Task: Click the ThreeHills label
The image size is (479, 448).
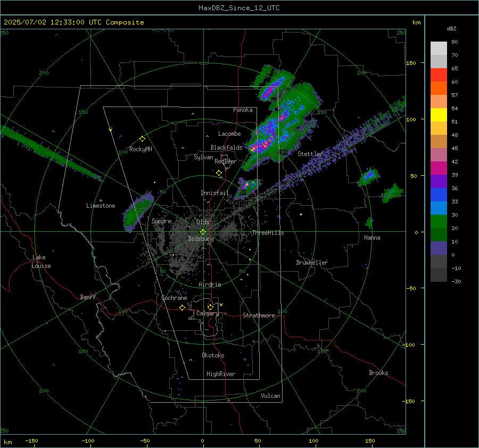Action: (268, 233)
